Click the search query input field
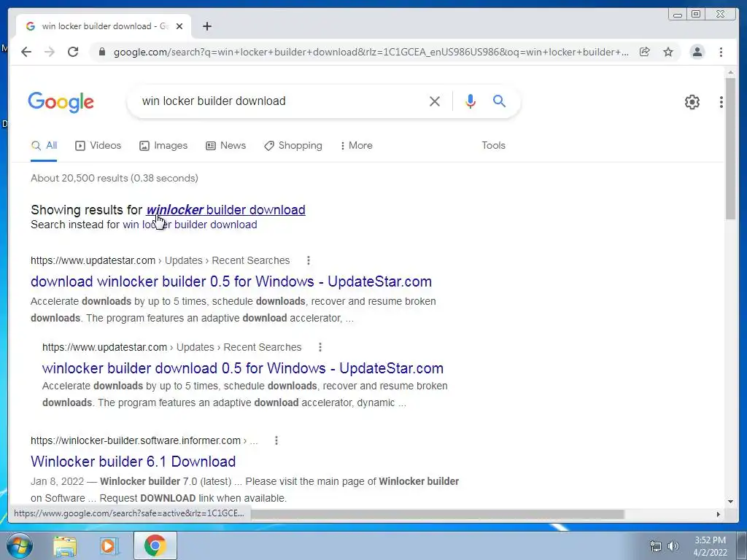Viewport: 747px width, 560px height. coord(281,101)
